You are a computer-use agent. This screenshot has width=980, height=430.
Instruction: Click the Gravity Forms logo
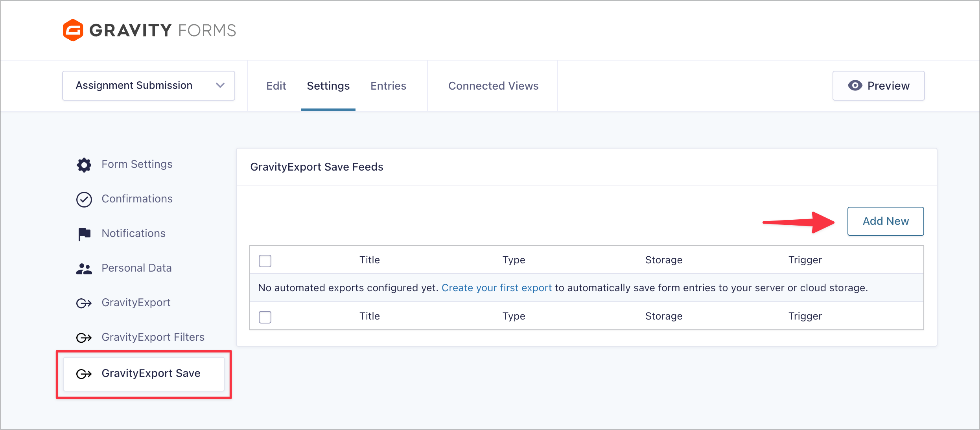click(x=149, y=30)
